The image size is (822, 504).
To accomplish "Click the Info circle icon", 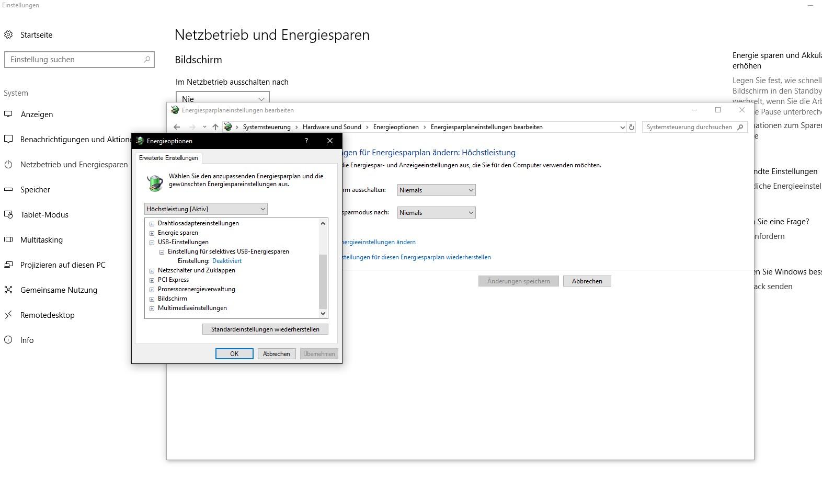I will coord(8,340).
